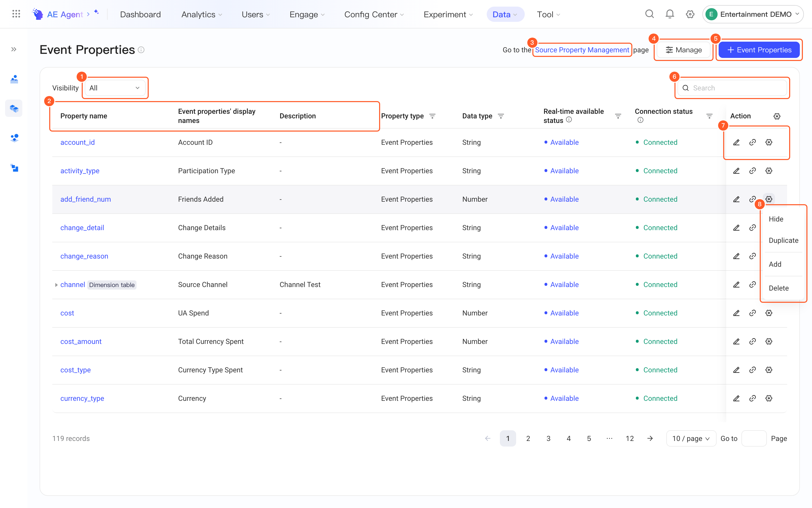The width and height of the screenshot is (812, 508).
Task: Open the Engage menu
Action: coord(307,14)
